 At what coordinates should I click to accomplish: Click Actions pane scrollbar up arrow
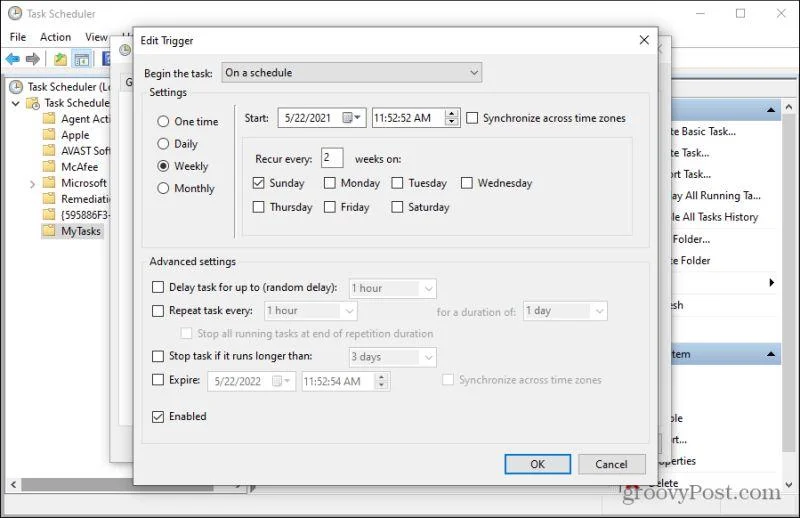tap(789, 107)
